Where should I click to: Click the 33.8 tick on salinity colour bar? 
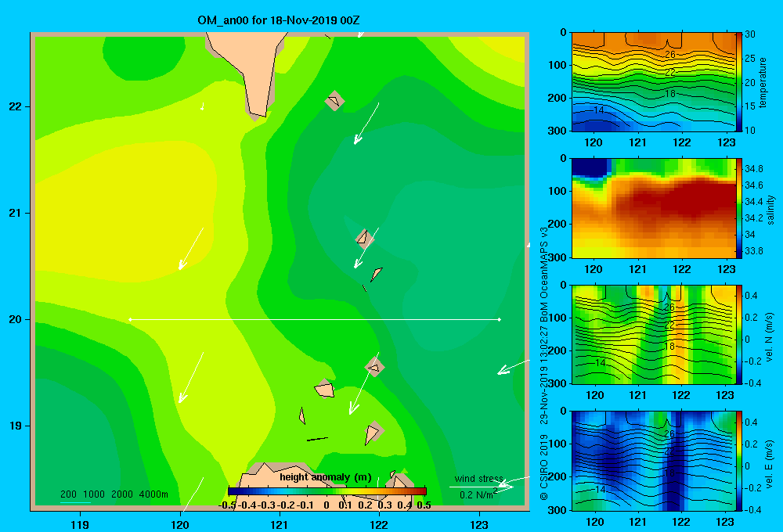click(x=754, y=251)
